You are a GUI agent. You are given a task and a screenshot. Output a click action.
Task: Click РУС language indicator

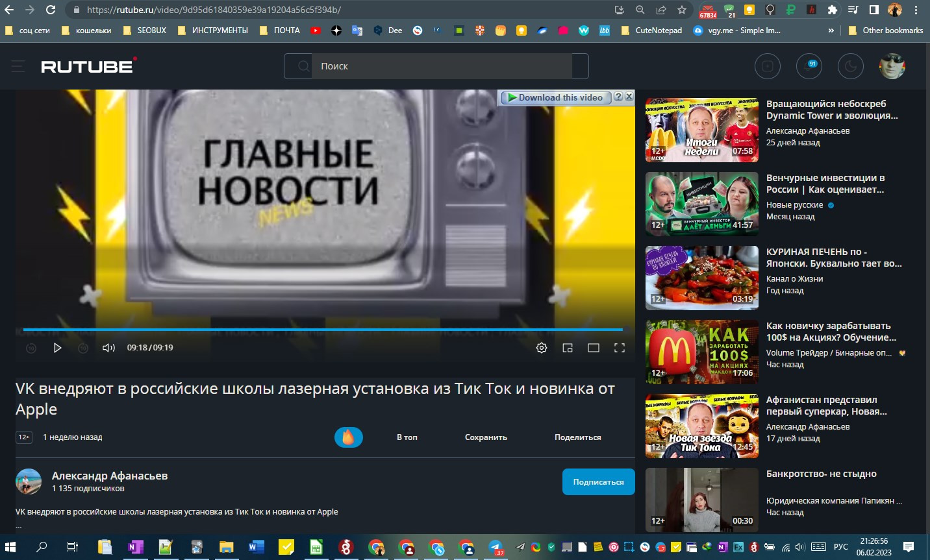(841, 547)
